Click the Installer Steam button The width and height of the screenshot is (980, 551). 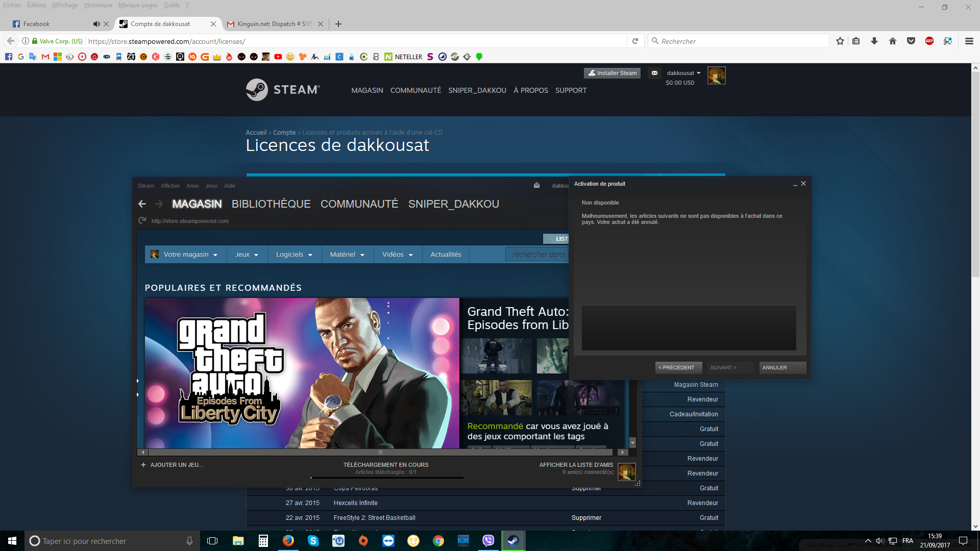tap(612, 73)
